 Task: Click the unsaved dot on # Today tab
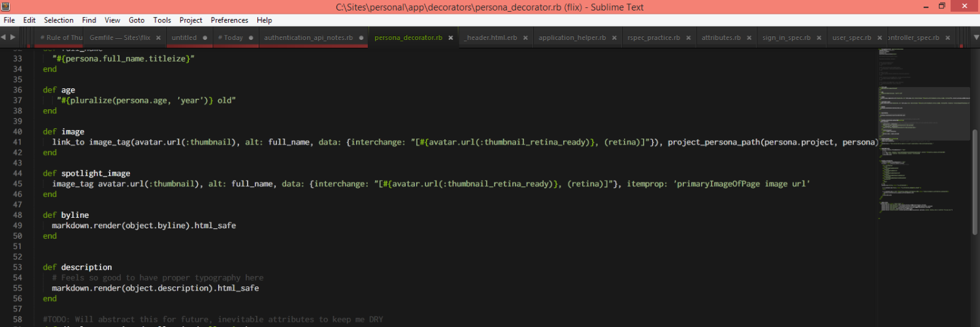click(x=252, y=37)
